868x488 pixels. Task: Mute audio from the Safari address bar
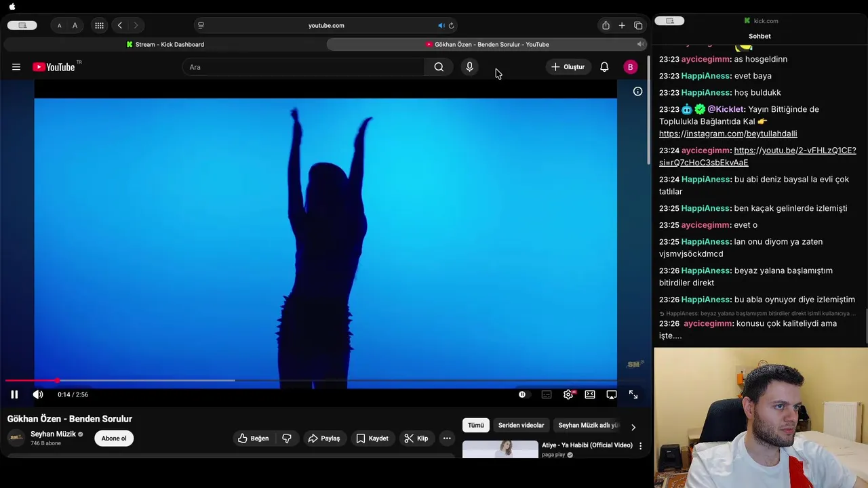point(441,26)
